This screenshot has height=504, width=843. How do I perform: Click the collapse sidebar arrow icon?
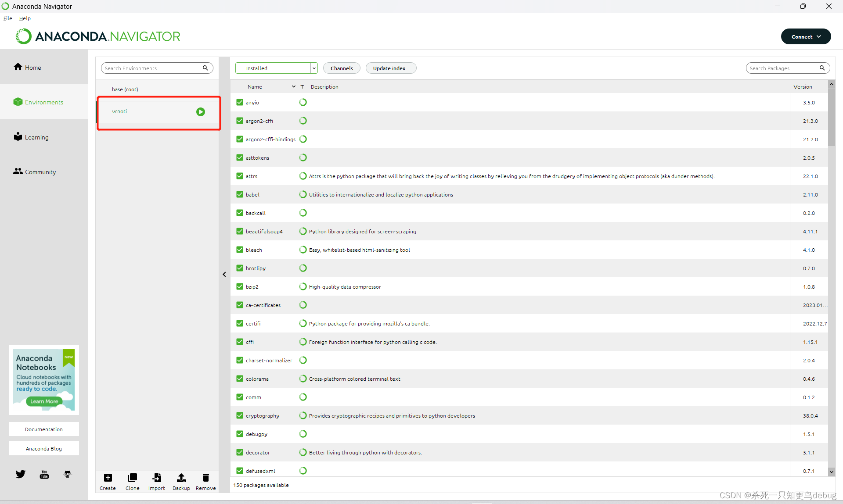[x=224, y=274]
